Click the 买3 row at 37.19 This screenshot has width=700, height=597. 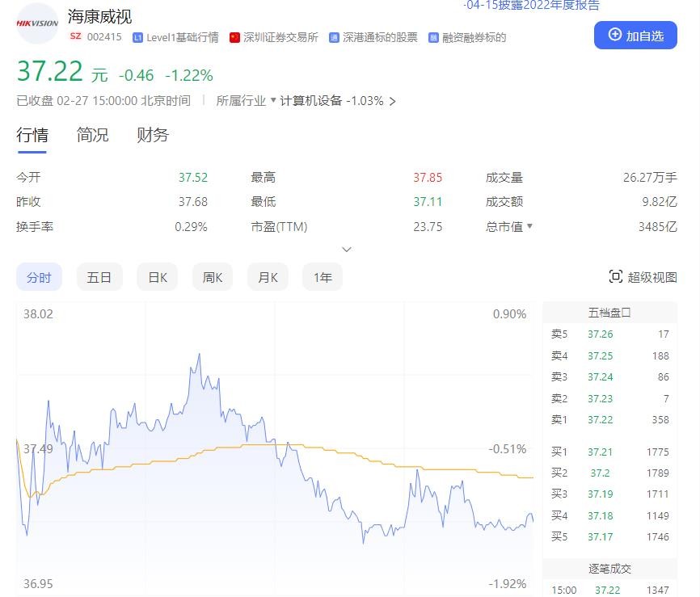pyautogui.click(x=609, y=494)
